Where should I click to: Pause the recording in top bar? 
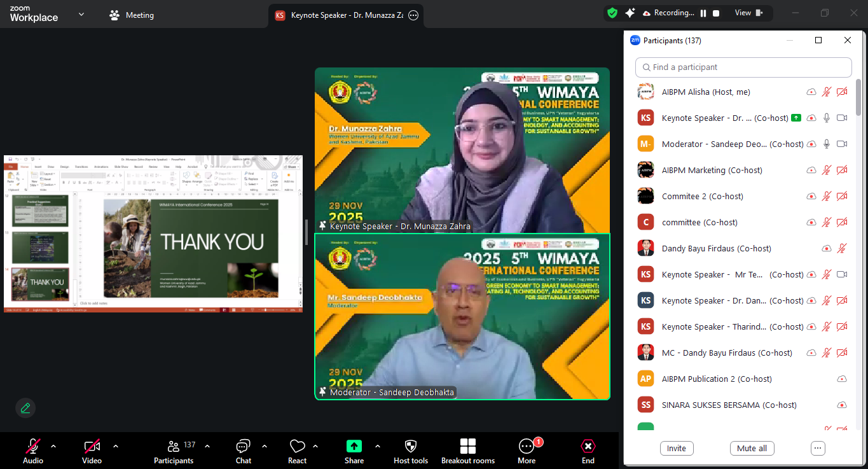pyautogui.click(x=703, y=13)
